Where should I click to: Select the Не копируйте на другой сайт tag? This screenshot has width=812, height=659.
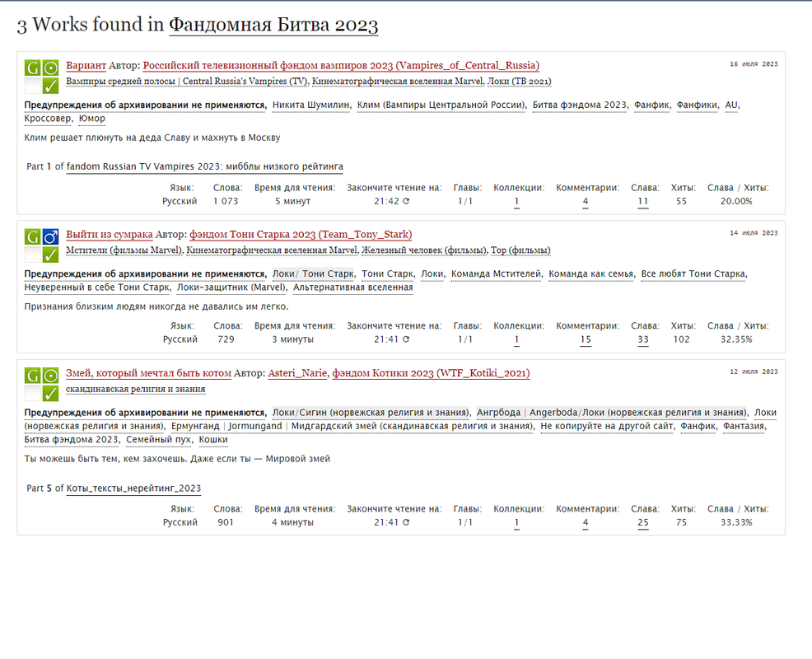pos(606,426)
